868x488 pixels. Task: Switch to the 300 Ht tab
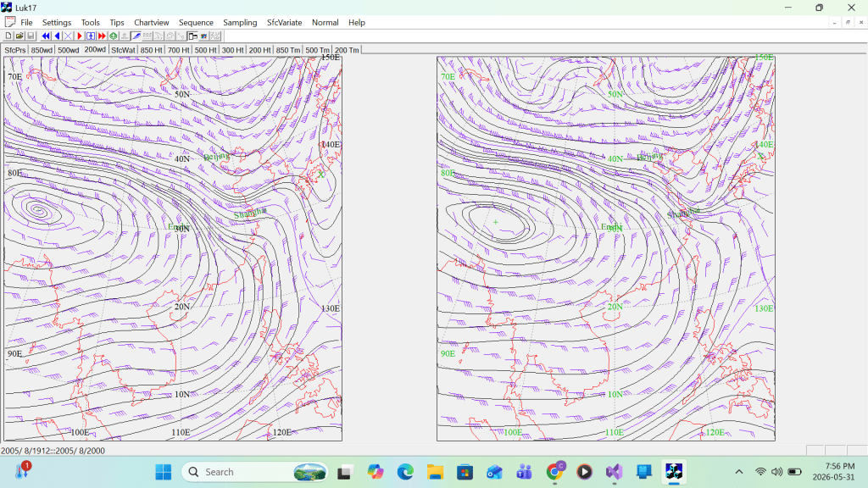[232, 50]
